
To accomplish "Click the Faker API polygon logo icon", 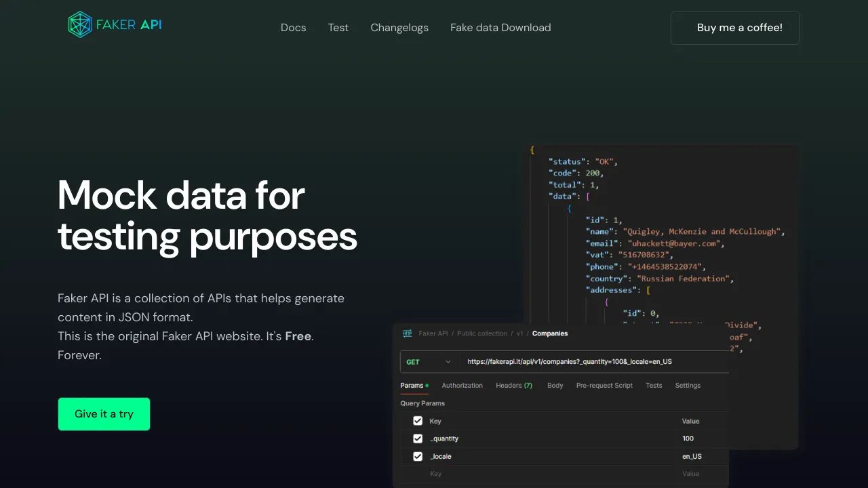I will tap(80, 24).
